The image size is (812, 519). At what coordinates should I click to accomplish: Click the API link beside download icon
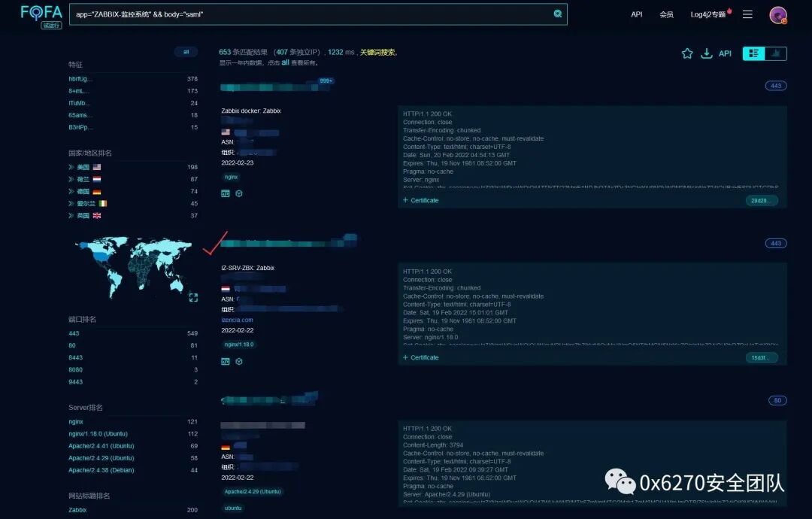point(725,53)
